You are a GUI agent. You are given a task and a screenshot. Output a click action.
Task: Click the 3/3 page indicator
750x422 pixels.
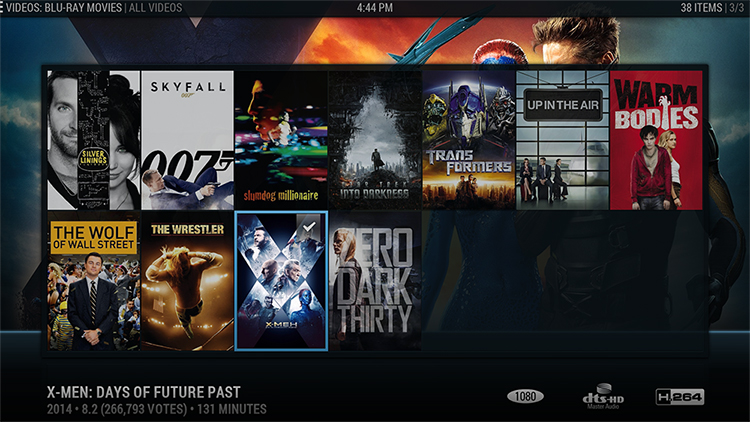coord(736,8)
